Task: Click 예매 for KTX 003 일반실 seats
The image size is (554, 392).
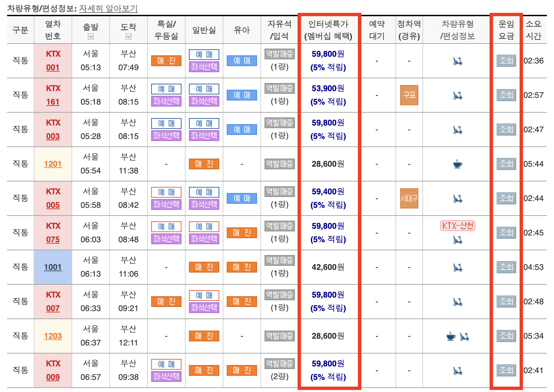Action: tap(204, 123)
